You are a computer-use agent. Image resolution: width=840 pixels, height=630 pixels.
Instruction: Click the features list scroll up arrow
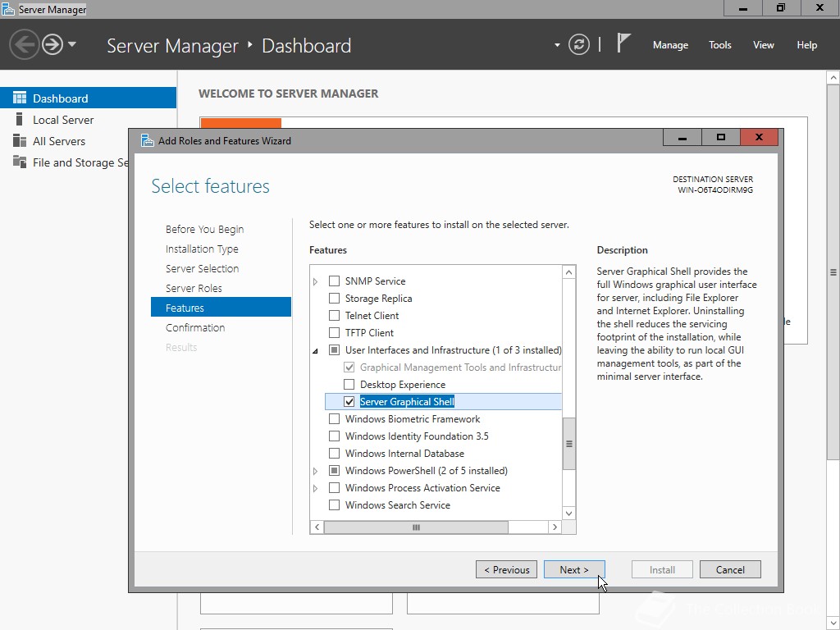click(x=569, y=272)
